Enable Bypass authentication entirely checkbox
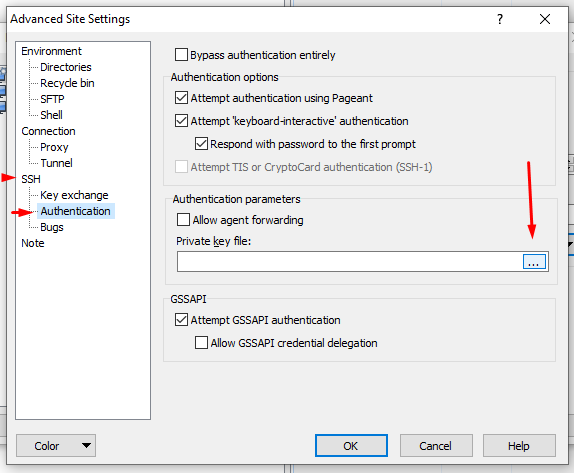574x473 pixels. pos(181,55)
